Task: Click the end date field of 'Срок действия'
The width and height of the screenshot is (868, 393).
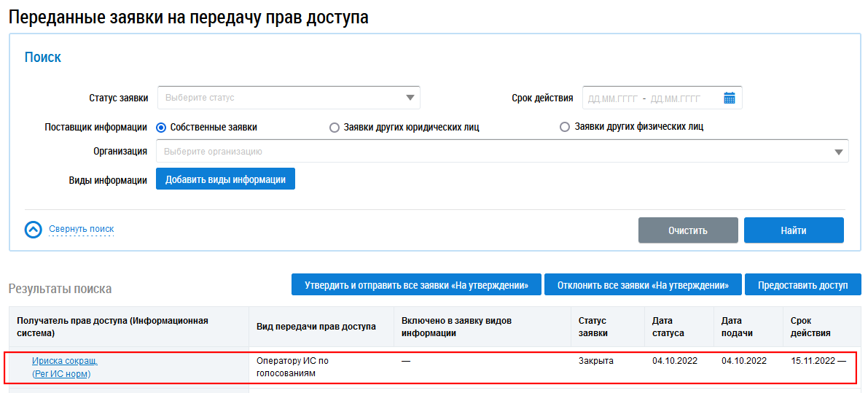Action: click(676, 98)
